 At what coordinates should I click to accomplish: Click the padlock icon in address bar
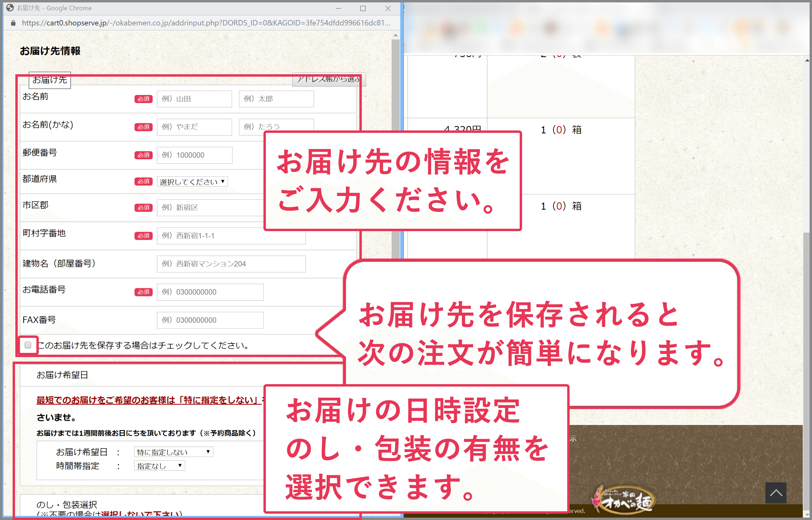click(13, 23)
